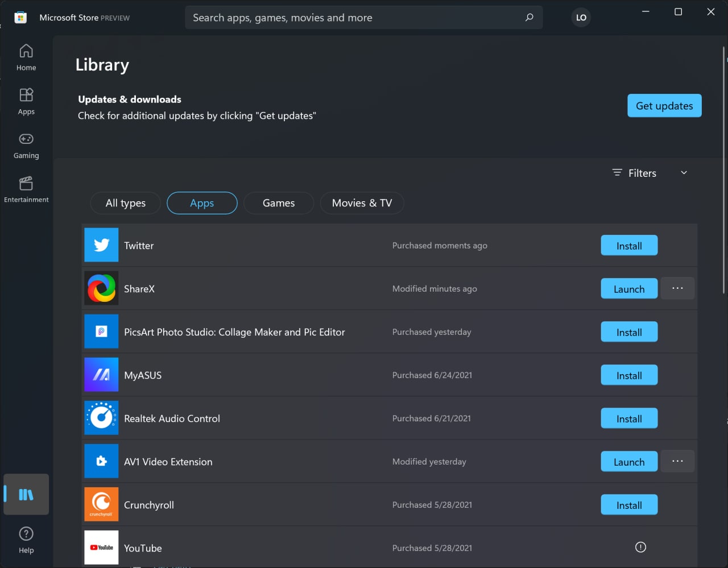Click the AV1 Video Extension name

(168, 462)
